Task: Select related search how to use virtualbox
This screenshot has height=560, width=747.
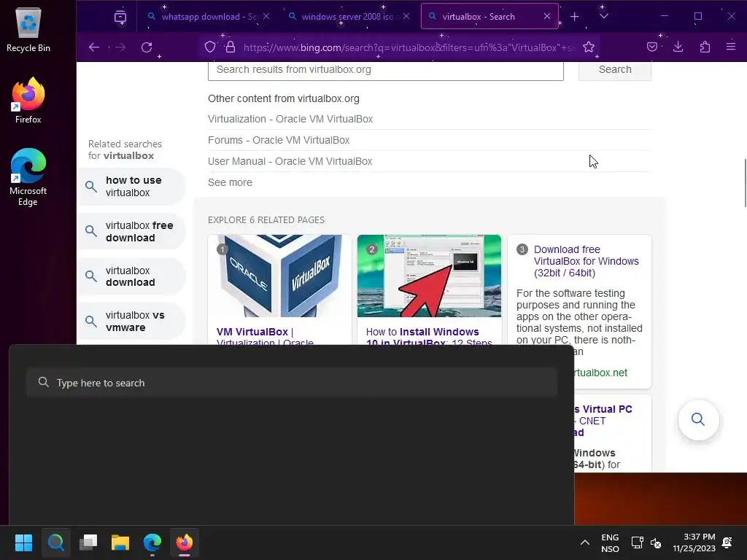Action: [x=131, y=187]
